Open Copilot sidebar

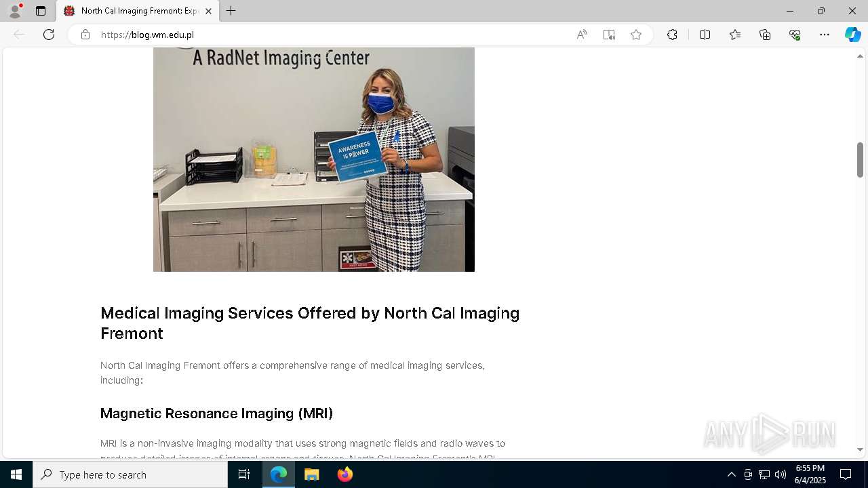852,35
